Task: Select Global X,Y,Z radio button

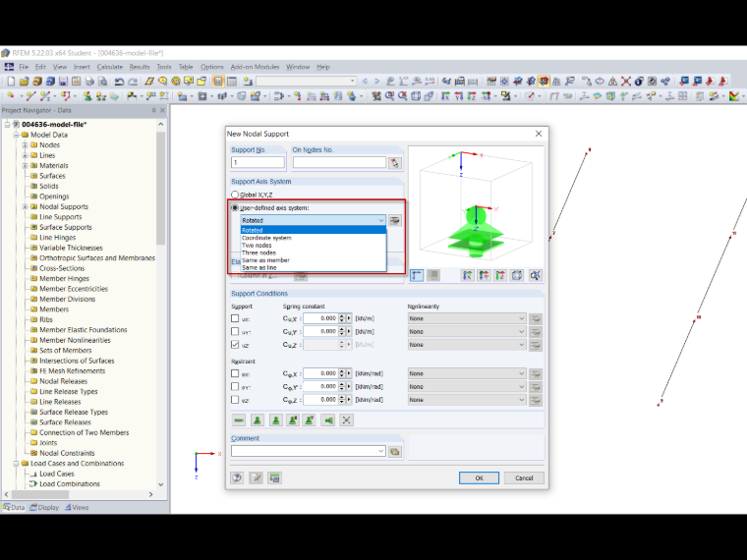Action: click(x=235, y=195)
